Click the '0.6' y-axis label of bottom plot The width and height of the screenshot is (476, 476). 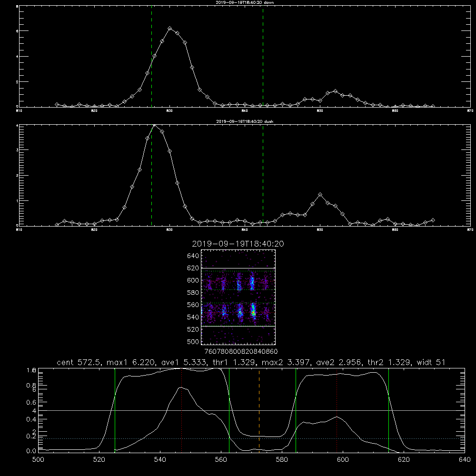(31, 402)
